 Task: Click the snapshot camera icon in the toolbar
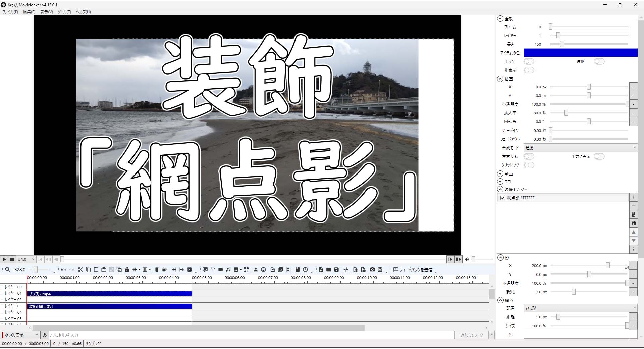(x=372, y=269)
